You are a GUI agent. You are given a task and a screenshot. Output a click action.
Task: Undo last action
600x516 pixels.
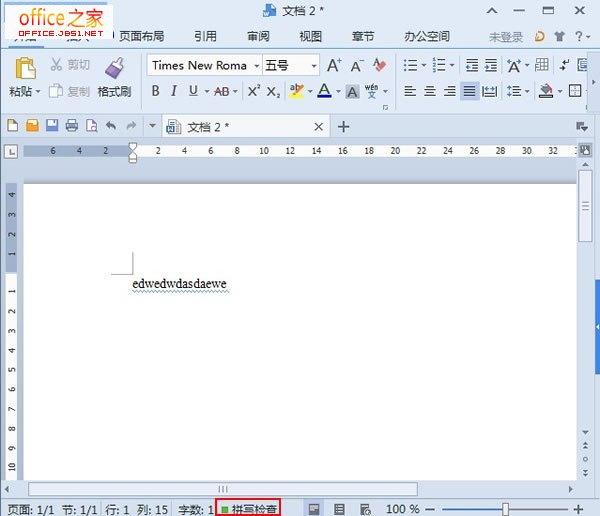coord(111,126)
